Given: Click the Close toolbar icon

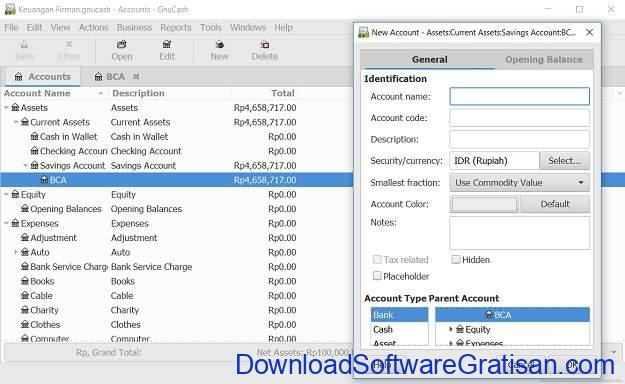Looking at the screenshot, I should tap(69, 44).
